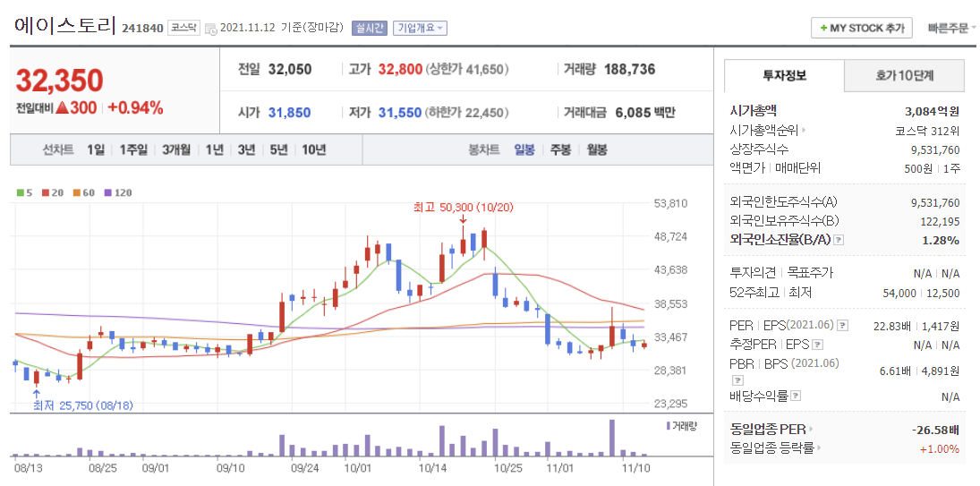This screenshot has width=980, height=486.
Task: Click help icon next to PER EPS(2021.06)
Action: pyautogui.click(x=843, y=326)
